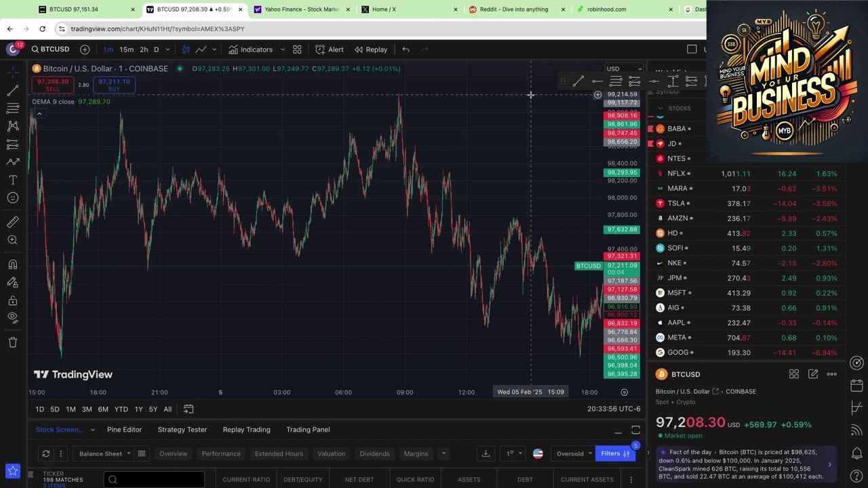868x488 pixels.
Task: Select the Measure ruler tool
Action: [12, 222]
